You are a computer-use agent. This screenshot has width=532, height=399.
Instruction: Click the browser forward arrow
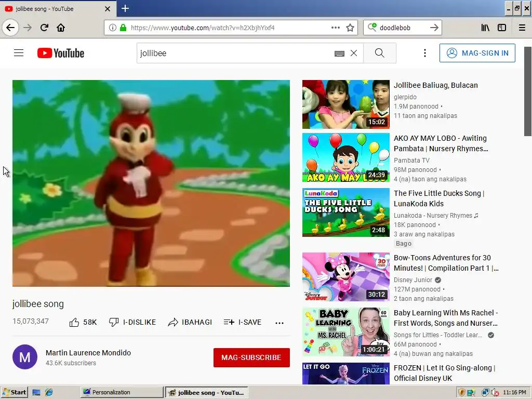28,28
